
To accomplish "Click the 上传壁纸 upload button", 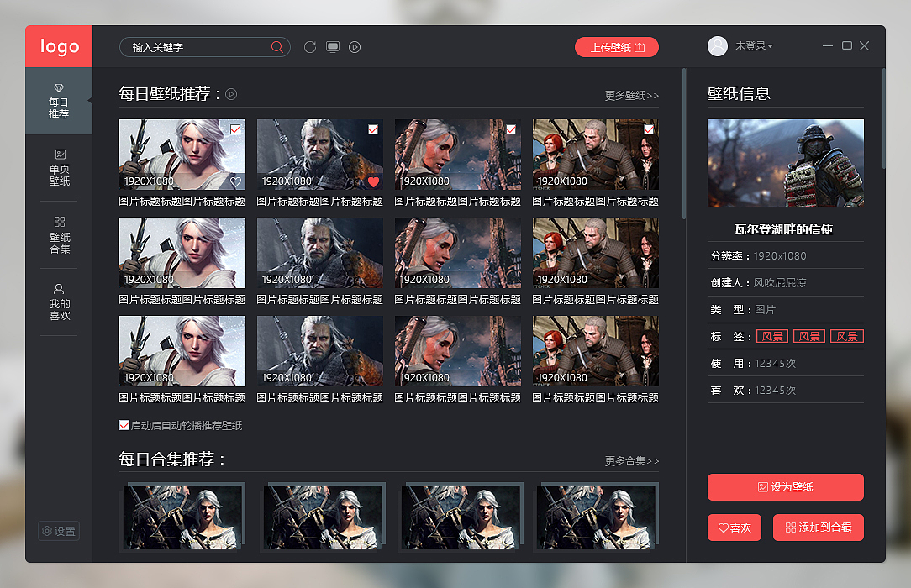I will click(616, 47).
